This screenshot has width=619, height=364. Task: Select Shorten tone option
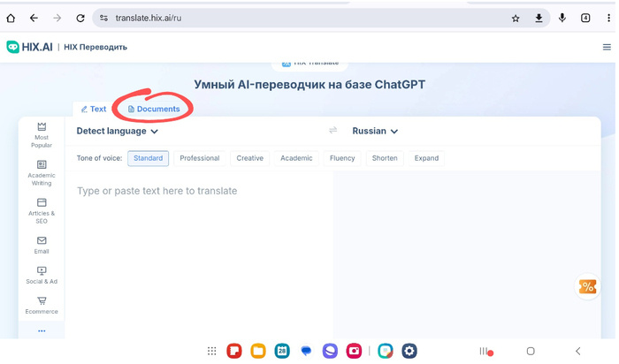click(385, 158)
